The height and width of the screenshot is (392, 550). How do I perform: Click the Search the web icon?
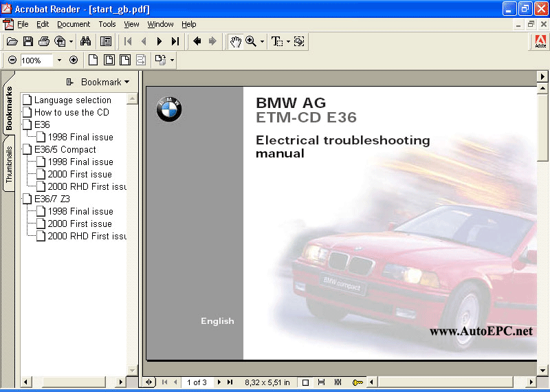60,41
